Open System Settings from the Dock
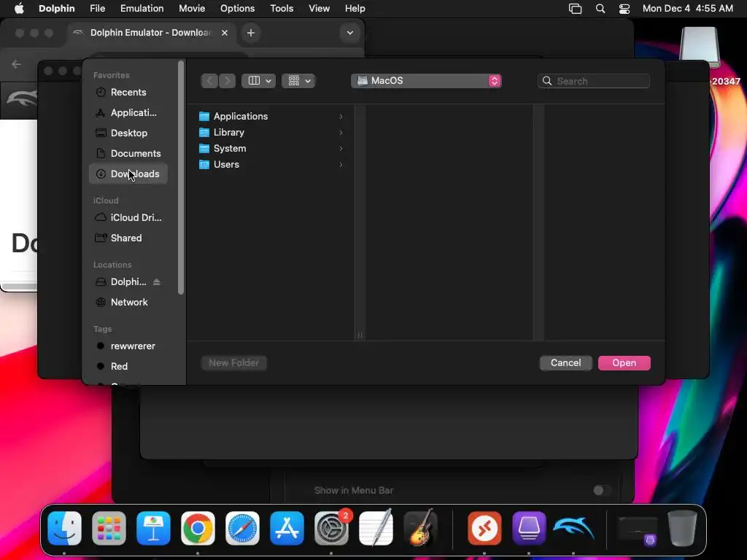 (332, 529)
